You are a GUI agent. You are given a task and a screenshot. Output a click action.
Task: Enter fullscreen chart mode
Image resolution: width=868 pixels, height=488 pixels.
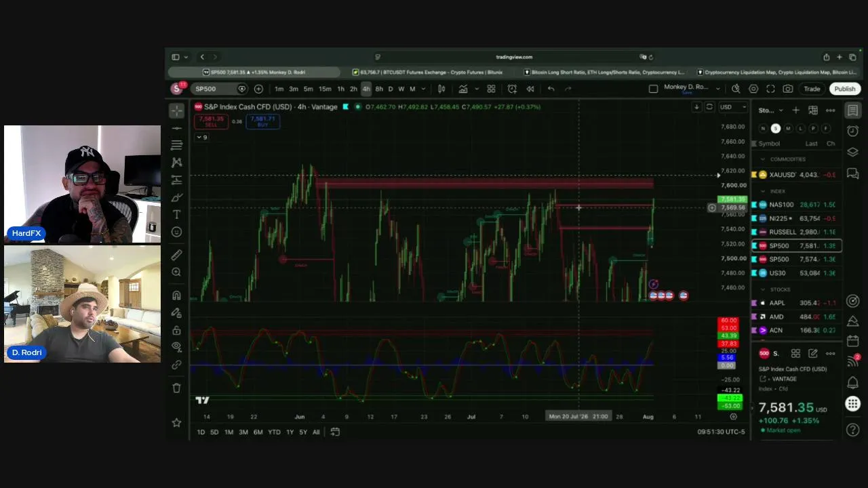point(770,89)
